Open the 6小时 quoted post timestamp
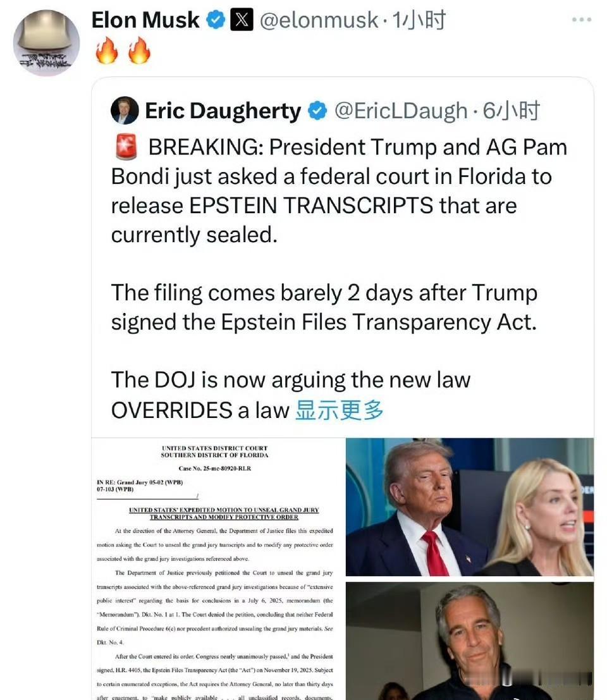Viewport: 607px width, 700px height. 511,111
